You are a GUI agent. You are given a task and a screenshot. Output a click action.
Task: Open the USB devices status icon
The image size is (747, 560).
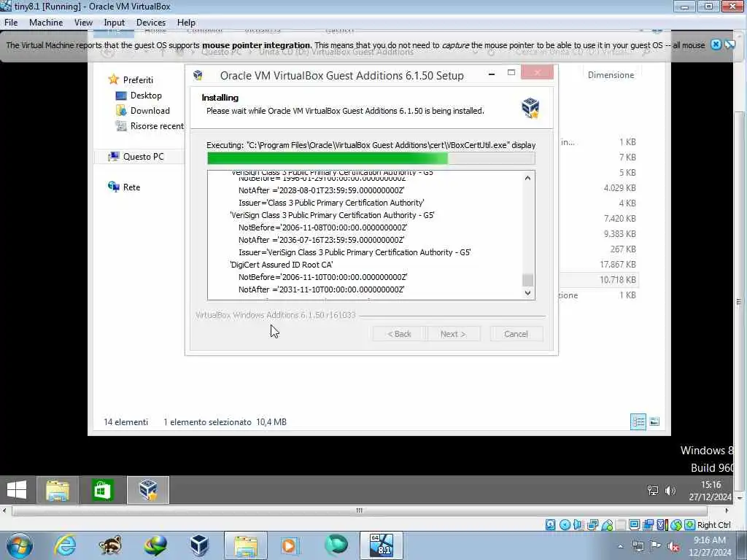[607, 525]
